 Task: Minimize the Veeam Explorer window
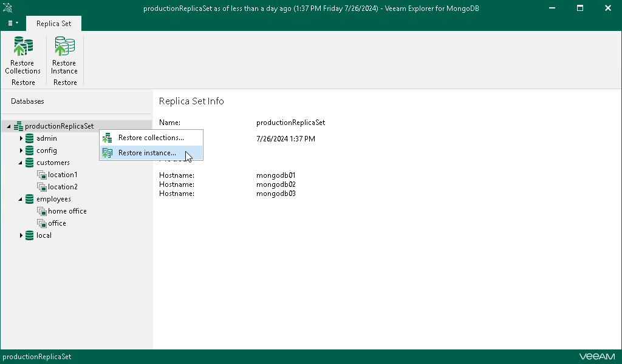tap(552, 8)
